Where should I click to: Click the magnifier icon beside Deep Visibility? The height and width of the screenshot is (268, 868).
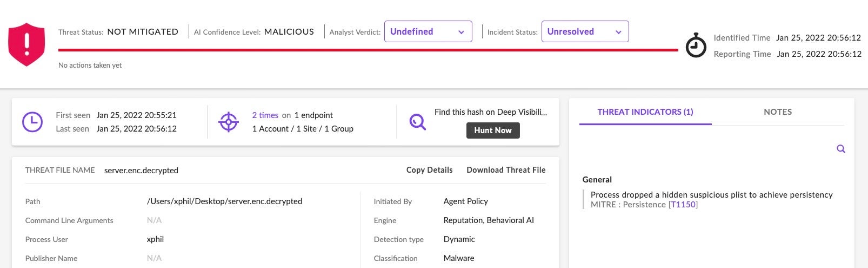click(x=417, y=122)
